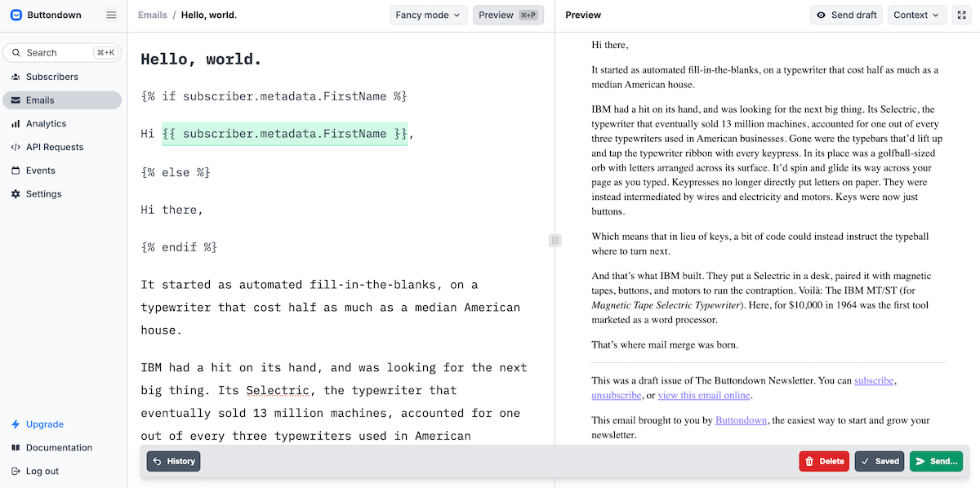Open the Analytics bar chart item
The width and height of the screenshot is (980, 488).
[x=46, y=124]
